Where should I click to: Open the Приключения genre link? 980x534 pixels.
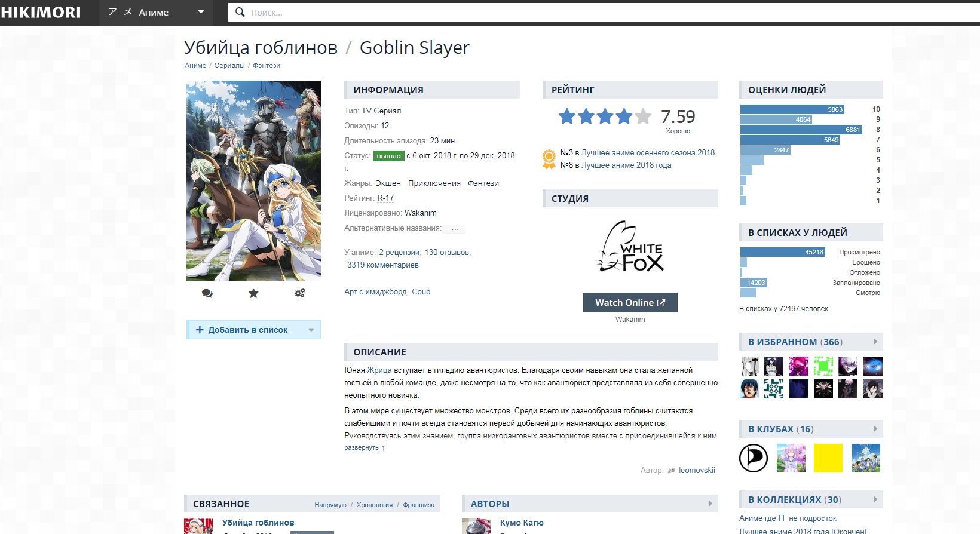[x=434, y=183]
